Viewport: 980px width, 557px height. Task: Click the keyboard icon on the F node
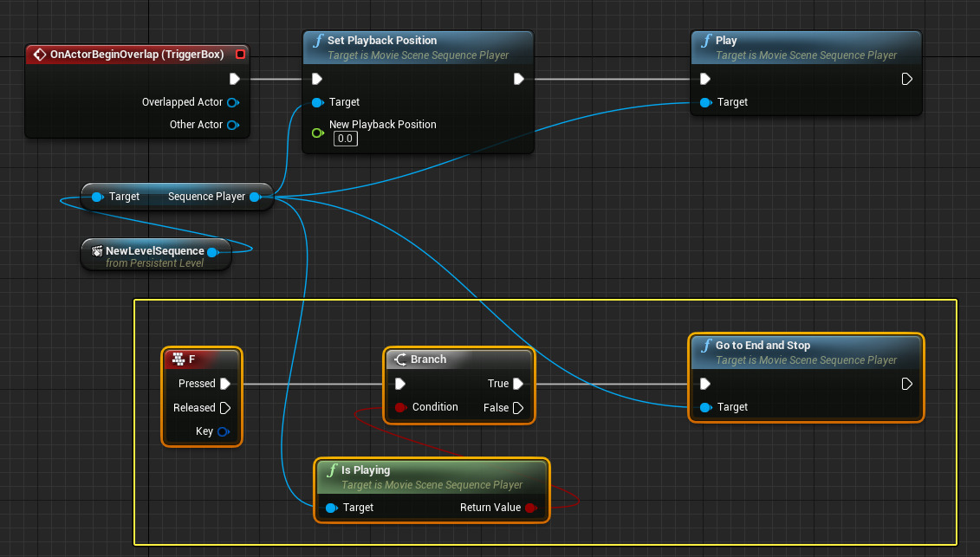point(178,359)
